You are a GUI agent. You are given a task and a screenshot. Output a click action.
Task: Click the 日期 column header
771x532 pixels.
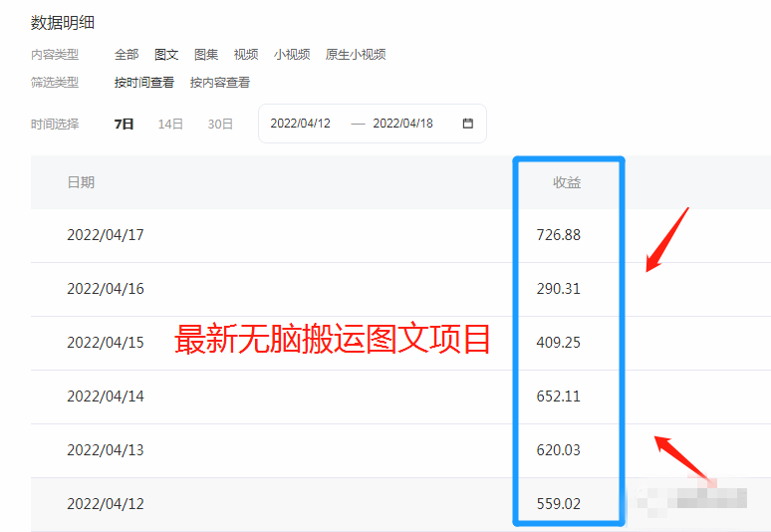[81, 183]
